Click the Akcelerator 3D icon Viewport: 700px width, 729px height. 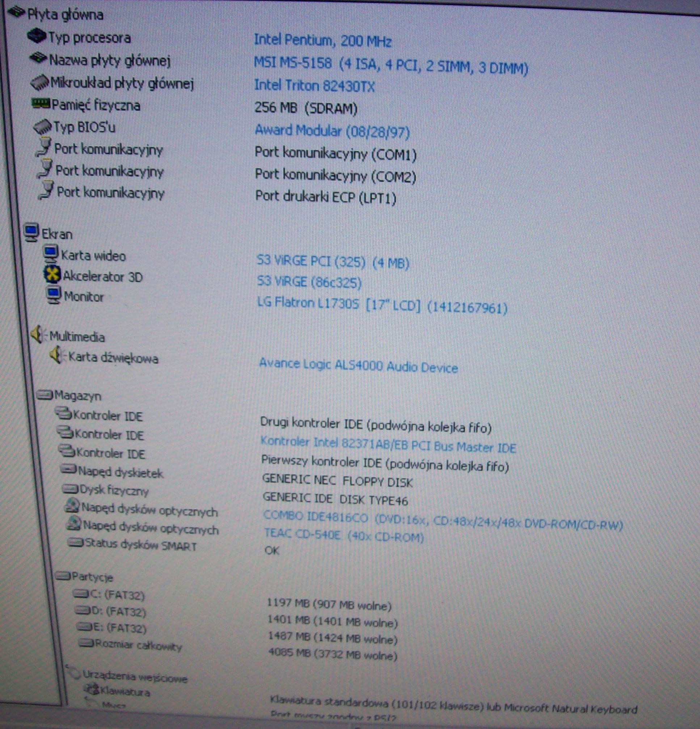pos(52,274)
